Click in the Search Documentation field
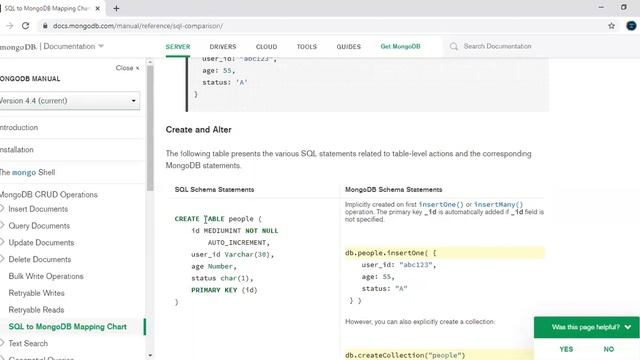The width and height of the screenshot is (640, 360). (x=497, y=47)
